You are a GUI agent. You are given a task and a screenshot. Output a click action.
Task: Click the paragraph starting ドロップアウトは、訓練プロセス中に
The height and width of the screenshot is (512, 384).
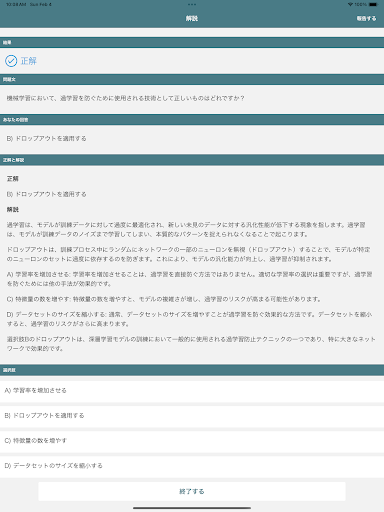click(x=188, y=254)
